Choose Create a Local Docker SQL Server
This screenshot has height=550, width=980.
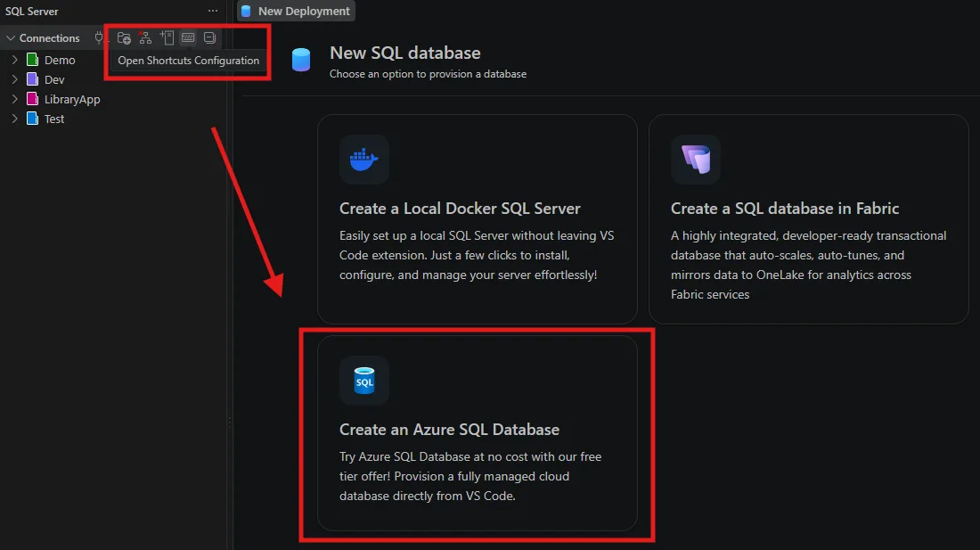(477, 218)
